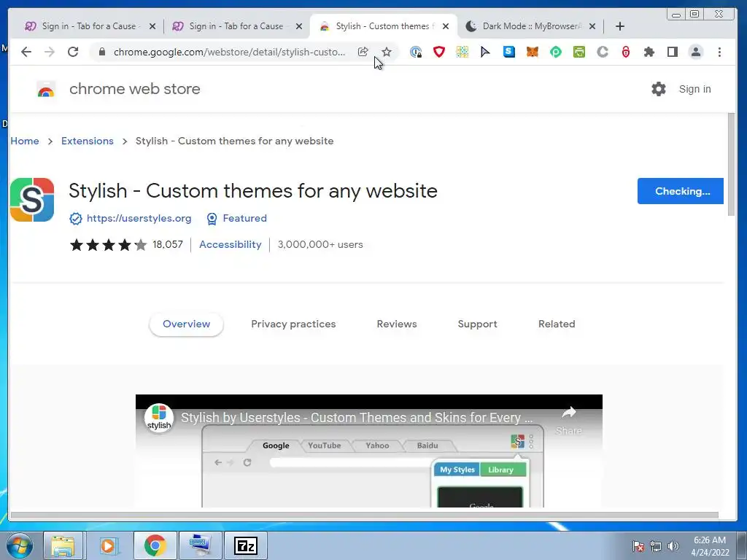The image size is (747, 560).
Task: Open the Accessibility category link
Action: (x=230, y=244)
